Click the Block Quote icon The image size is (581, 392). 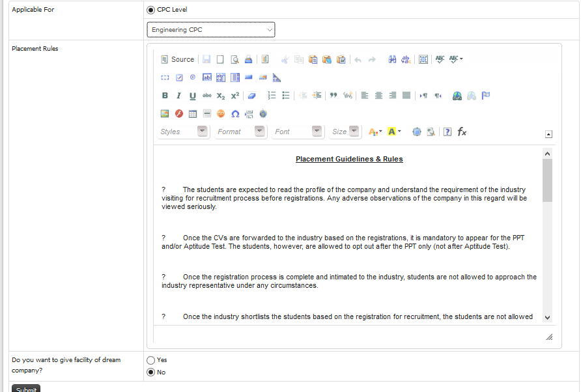[x=333, y=96]
